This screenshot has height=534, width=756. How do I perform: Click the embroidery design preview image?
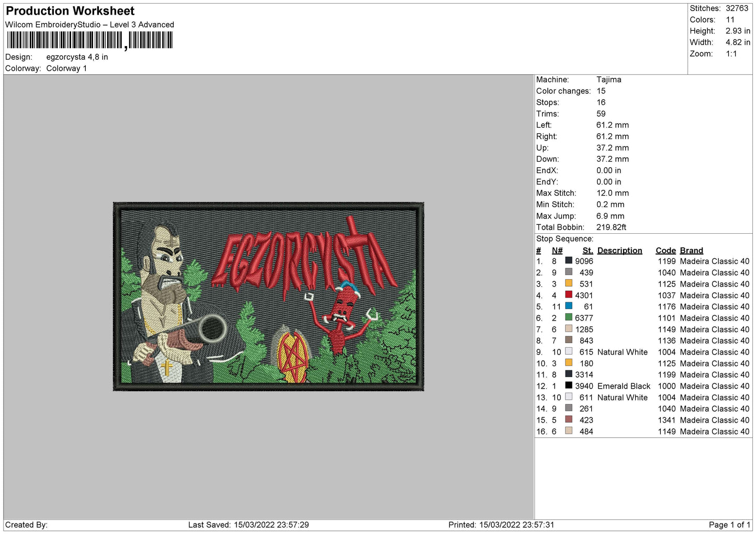click(x=268, y=297)
